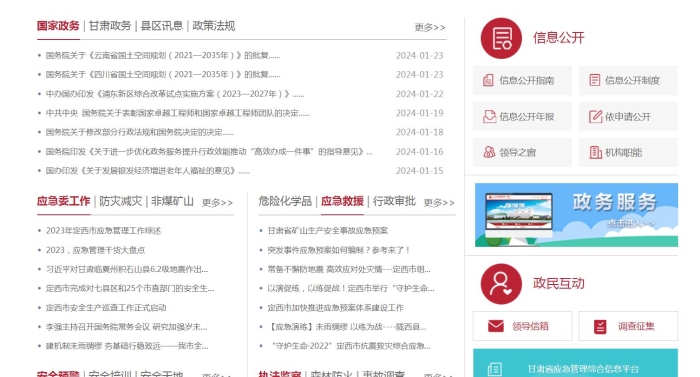Select the 应急委工作 tab

63,201
